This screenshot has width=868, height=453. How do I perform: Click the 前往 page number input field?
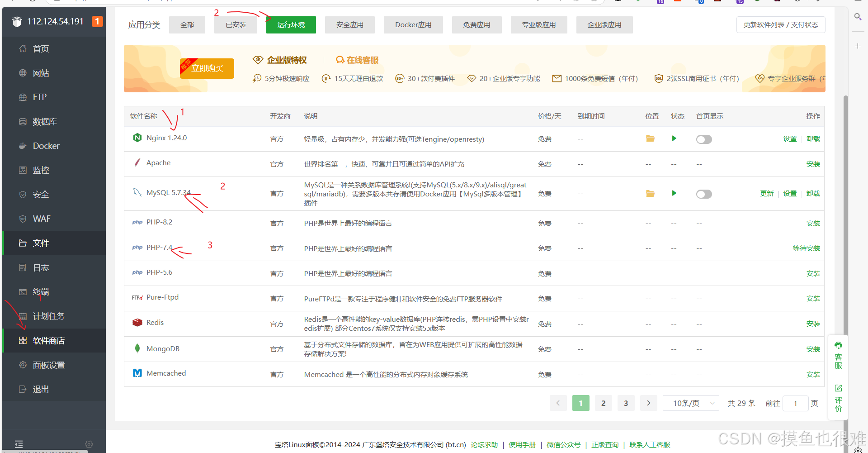coord(796,403)
